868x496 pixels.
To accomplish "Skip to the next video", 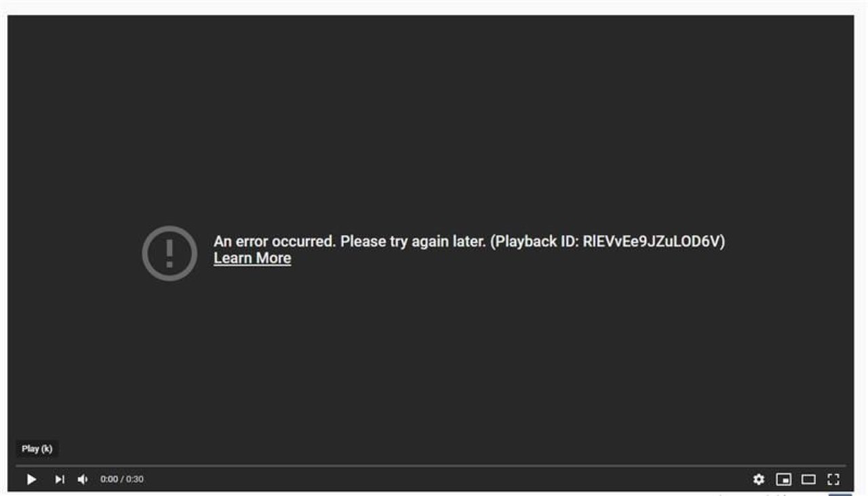I will (60, 480).
